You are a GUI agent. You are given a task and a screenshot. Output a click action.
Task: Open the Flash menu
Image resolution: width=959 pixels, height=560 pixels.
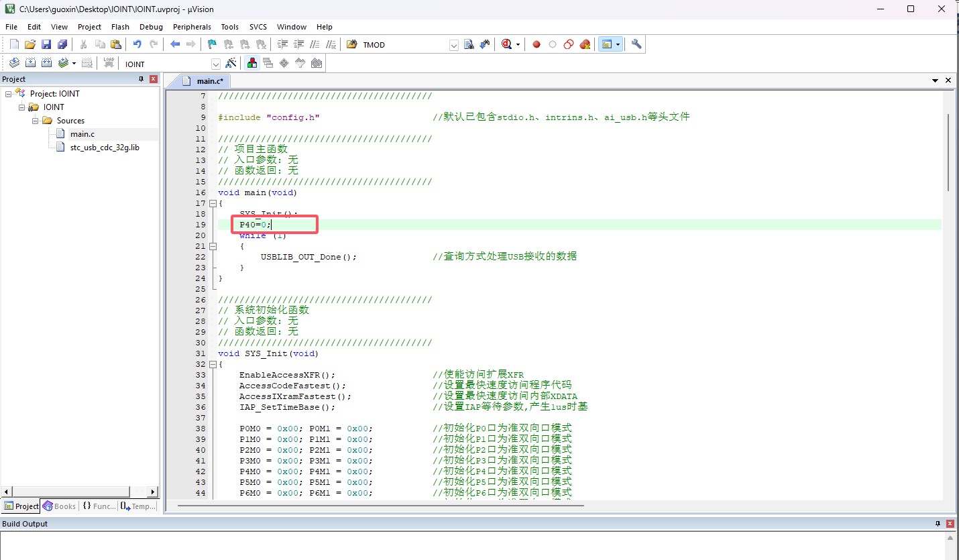(121, 27)
